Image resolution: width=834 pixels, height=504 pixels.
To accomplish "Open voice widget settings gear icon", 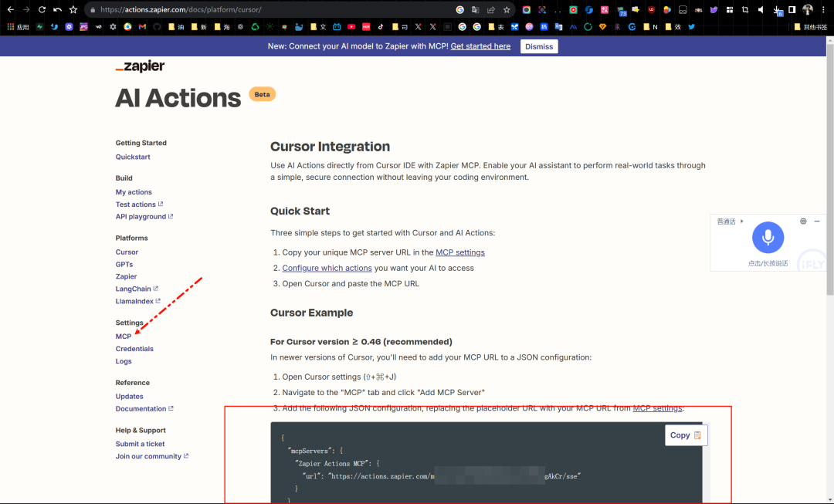I will coord(803,222).
